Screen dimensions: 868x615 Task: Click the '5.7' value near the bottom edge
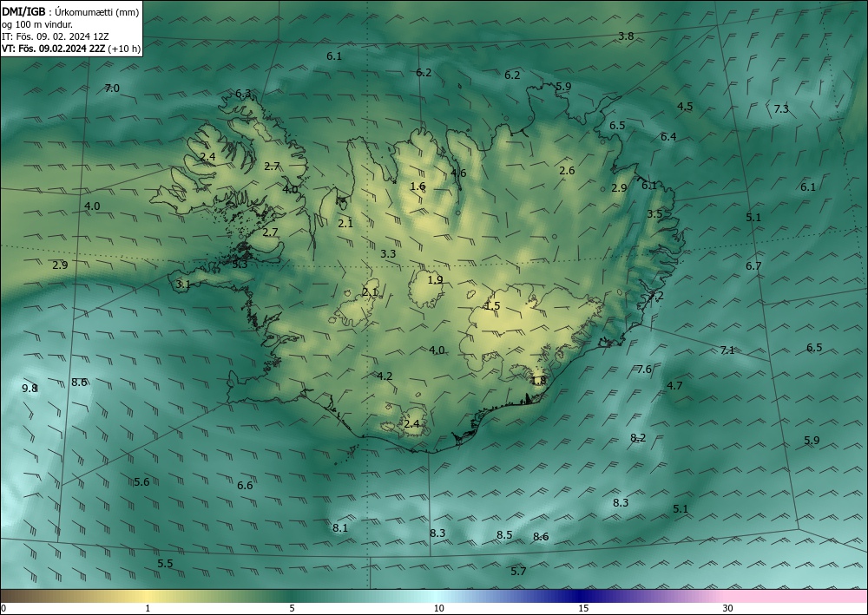pyautogui.click(x=518, y=571)
